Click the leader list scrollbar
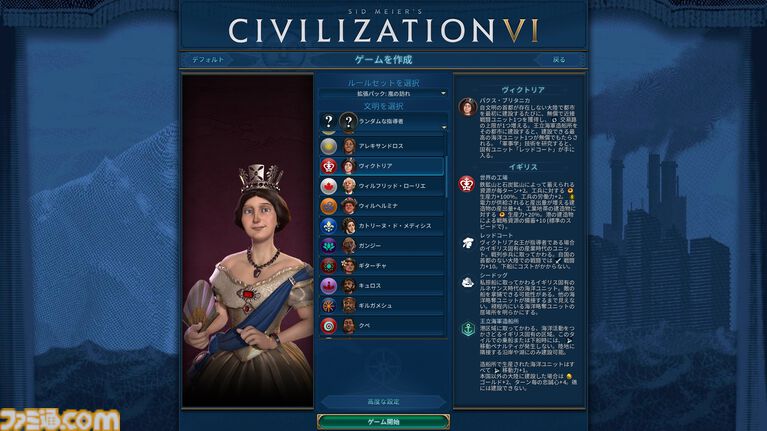The width and height of the screenshot is (767, 431). tap(446, 177)
